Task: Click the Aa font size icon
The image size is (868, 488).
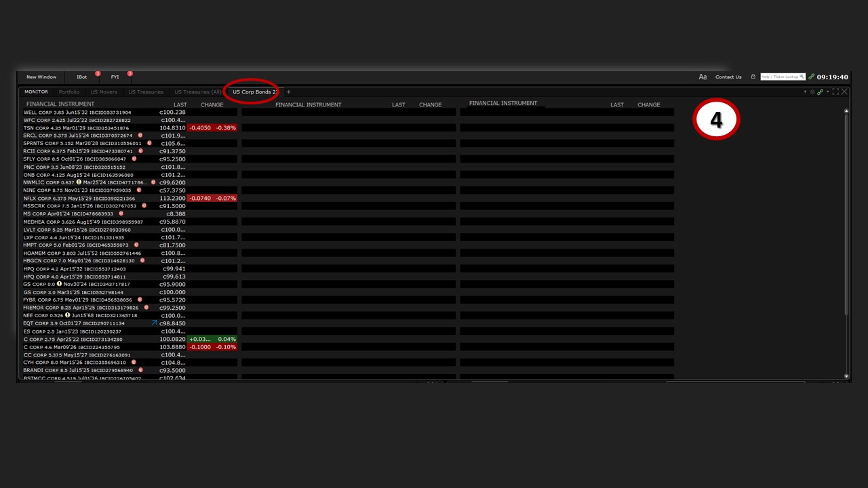Action: click(703, 77)
